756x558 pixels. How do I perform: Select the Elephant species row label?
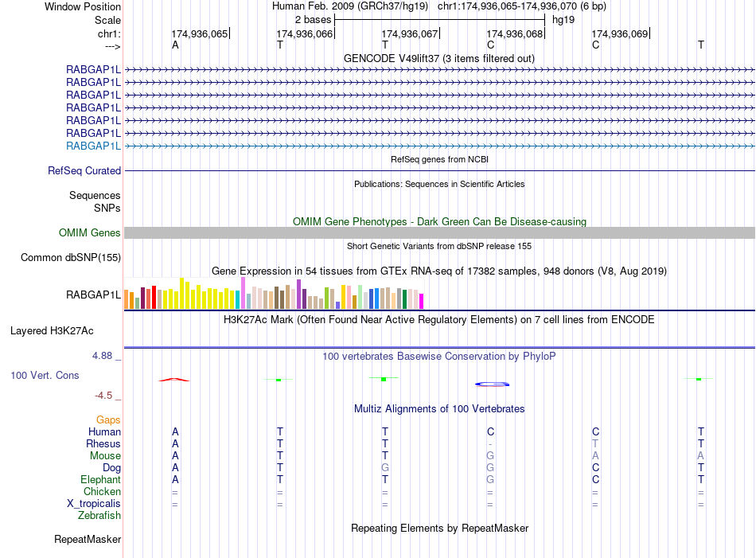(x=100, y=479)
